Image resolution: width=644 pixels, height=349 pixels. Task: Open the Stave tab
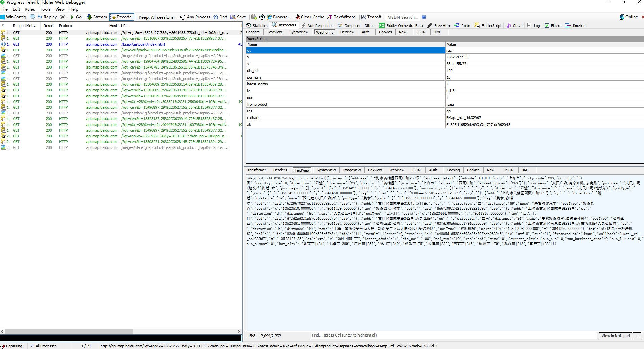pyautogui.click(x=514, y=26)
